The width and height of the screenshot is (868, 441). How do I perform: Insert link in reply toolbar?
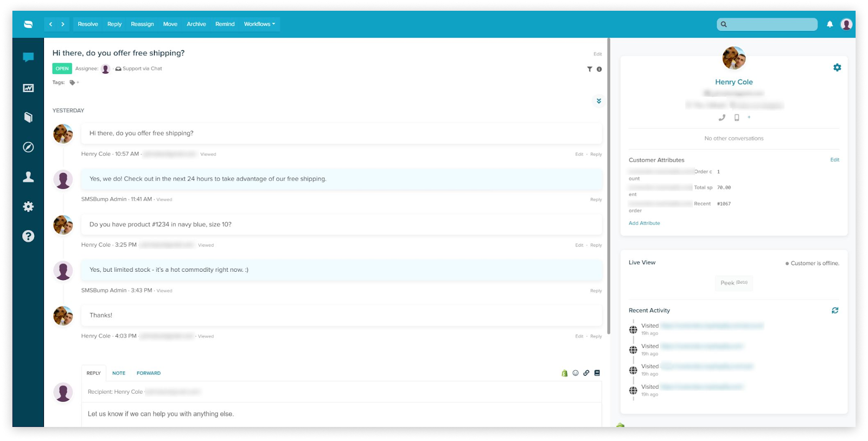tap(586, 373)
